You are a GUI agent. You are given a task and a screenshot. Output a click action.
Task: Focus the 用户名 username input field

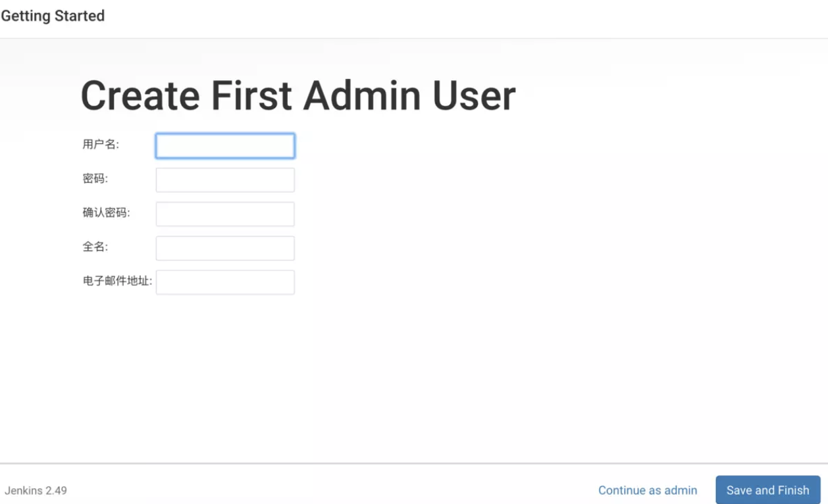point(225,146)
